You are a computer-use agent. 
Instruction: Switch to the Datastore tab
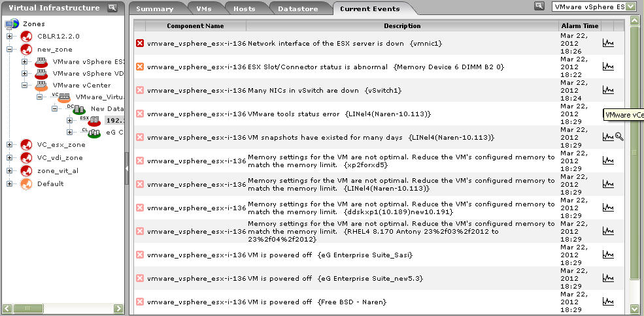[x=297, y=8]
